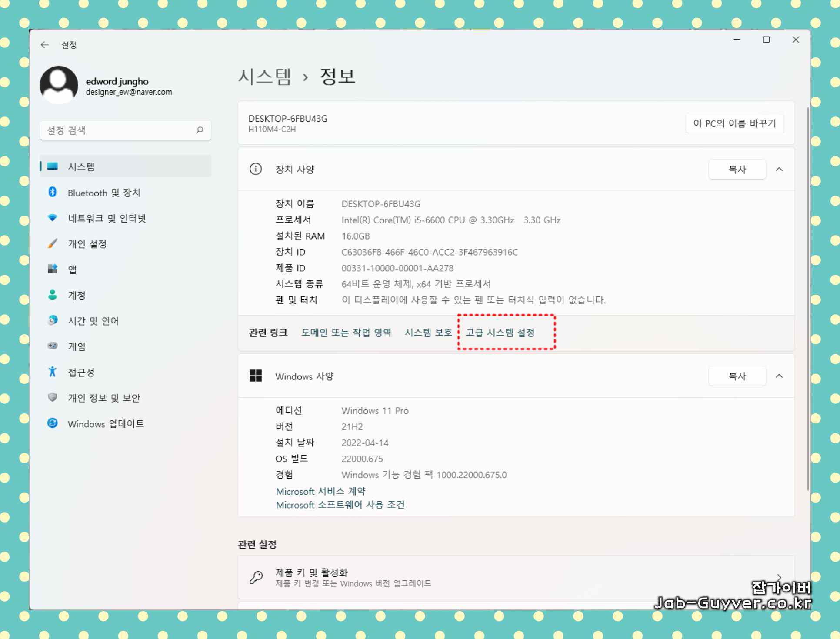The image size is (840, 639).
Task: Expand the 제품 키 및 활성화 row
Action: click(779, 577)
